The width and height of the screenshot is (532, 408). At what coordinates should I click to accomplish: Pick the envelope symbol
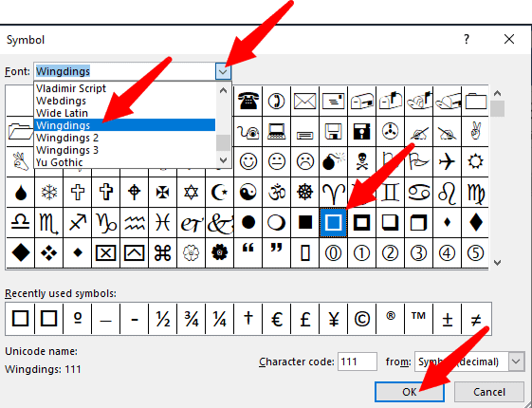[x=304, y=101]
